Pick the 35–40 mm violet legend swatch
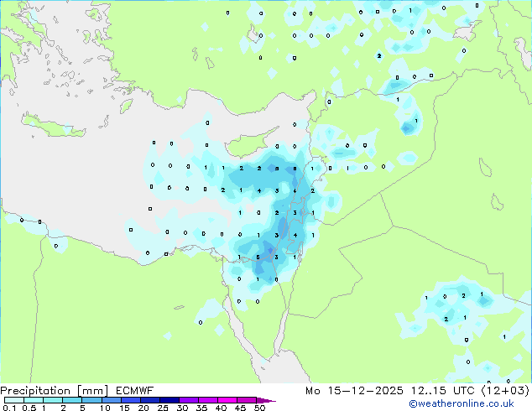The width and height of the screenshot is (532, 411). pyautogui.click(x=207, y=400)
